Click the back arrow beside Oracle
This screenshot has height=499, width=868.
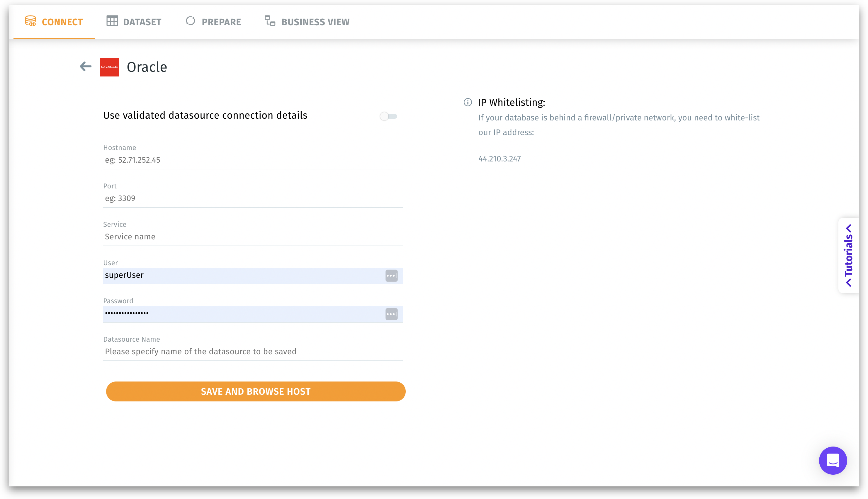(85, 67)
